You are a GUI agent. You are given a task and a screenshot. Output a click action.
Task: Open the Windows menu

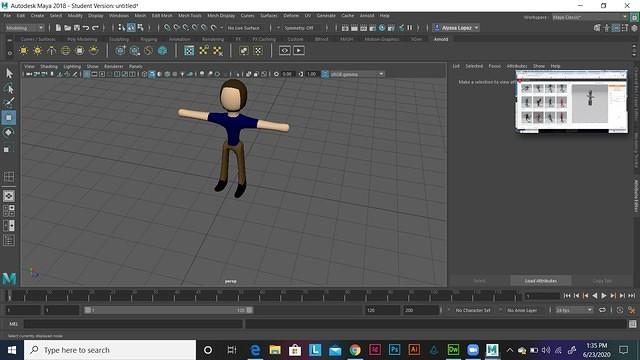[x=119, y=16]
